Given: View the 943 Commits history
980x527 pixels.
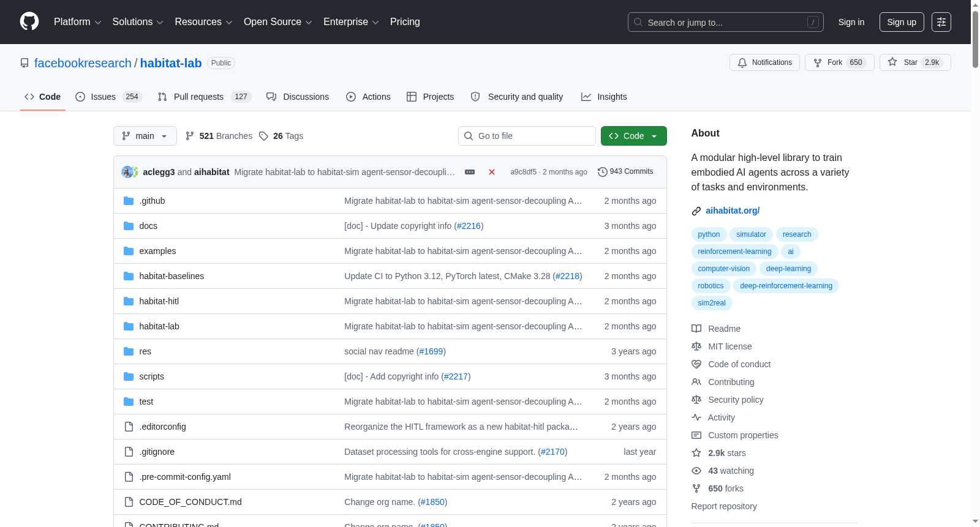Looking at the screenshot, I should 625,172.
